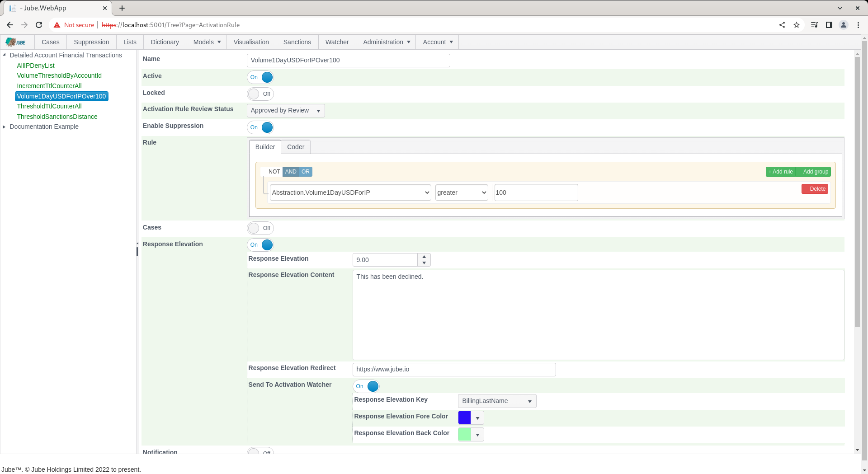Screen dimensions: 868x474
Task: Click the Response Elevation Redirect field
Action: [454, 370]
